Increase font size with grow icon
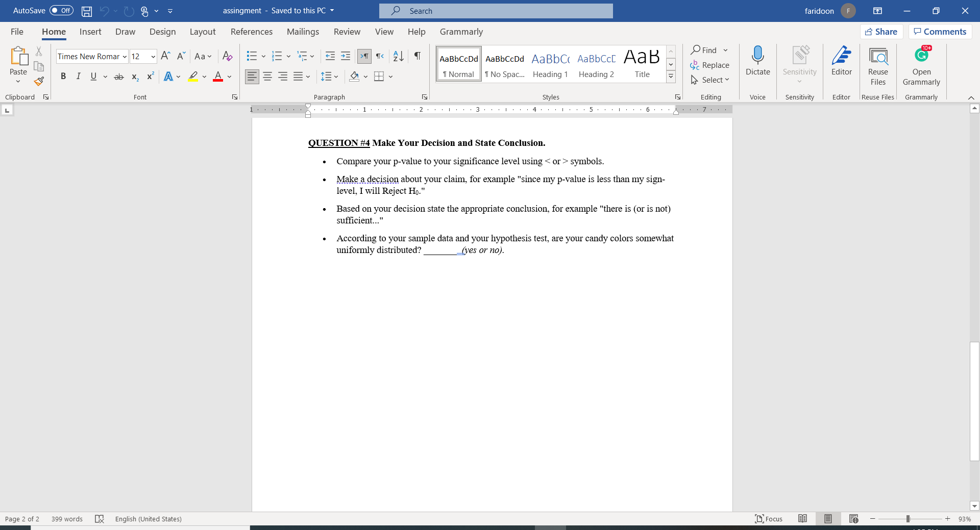The height and width of the screenshot is (530, 980). [165, 56]
